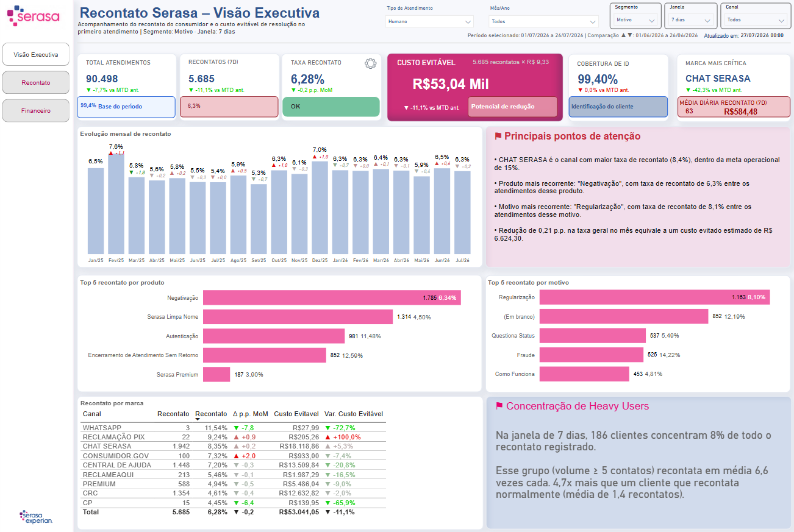Switch to the Visão Executiva page
This screenshot has width=794, height=532.
pyautogui.click(x=36, y=54)
